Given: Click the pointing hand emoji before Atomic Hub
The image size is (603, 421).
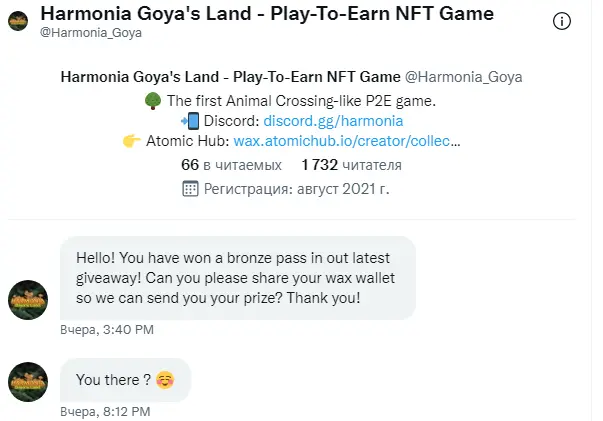Looking at the screenshot, I should coord(132,141).
